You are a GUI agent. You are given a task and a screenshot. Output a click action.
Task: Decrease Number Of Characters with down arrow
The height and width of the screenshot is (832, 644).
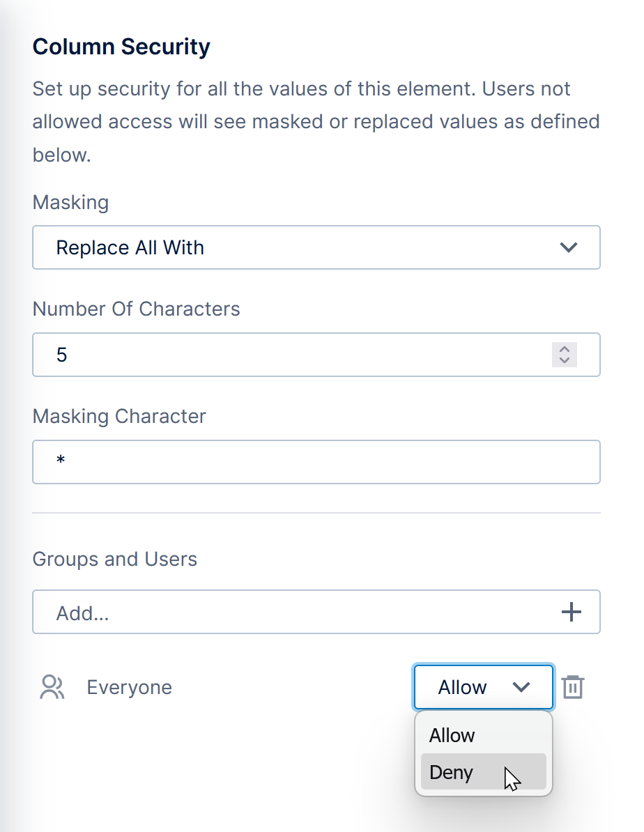(565, 360)
